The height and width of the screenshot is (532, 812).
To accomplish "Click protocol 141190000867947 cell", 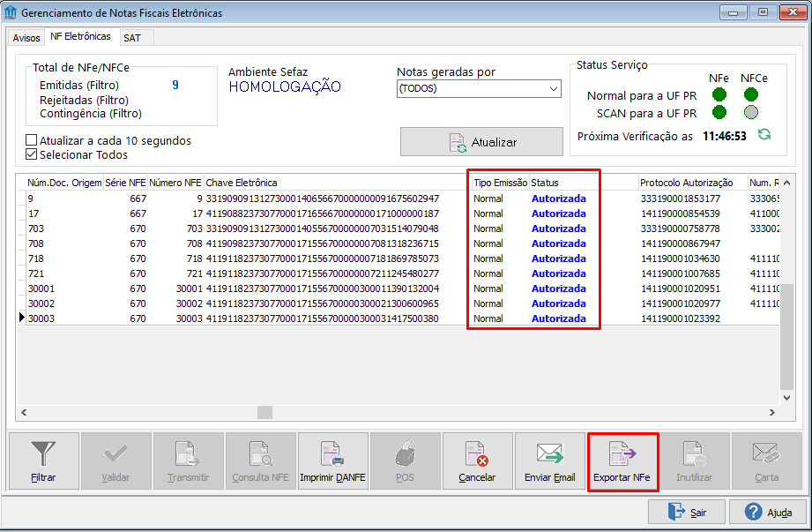I will [x=681, y=244].
